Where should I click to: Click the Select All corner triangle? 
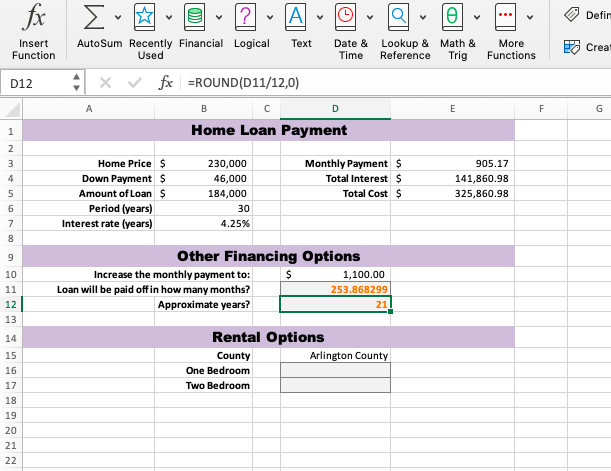click(x=12, y=109)
